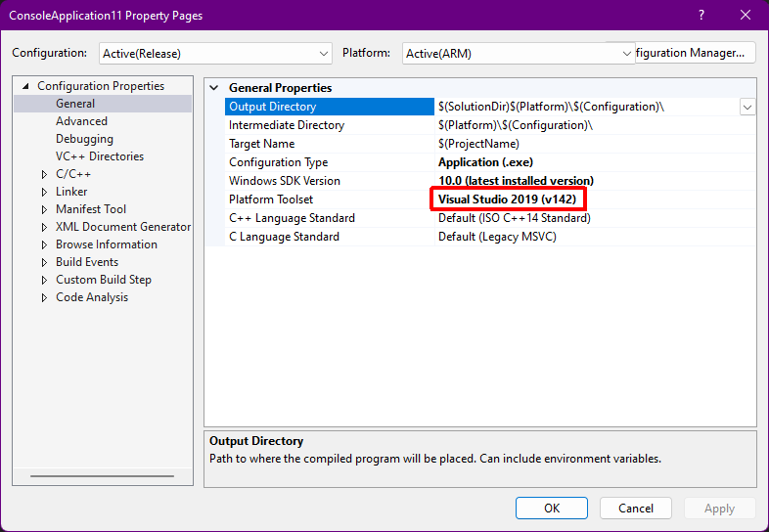Expand the Manifest Tool node arrow
Screen dimensions: 769x532
[45, 210]
